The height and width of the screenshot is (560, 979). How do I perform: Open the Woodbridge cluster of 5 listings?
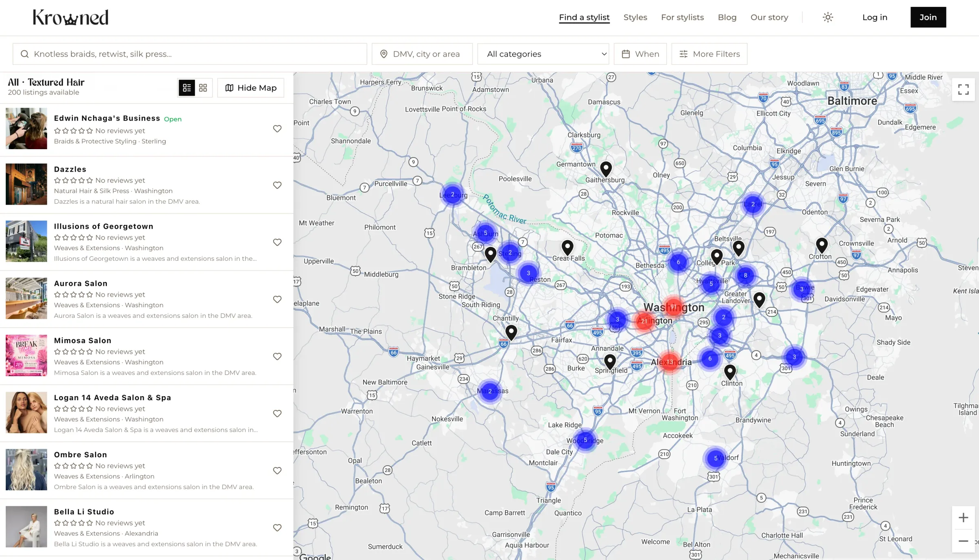point(585,440)
